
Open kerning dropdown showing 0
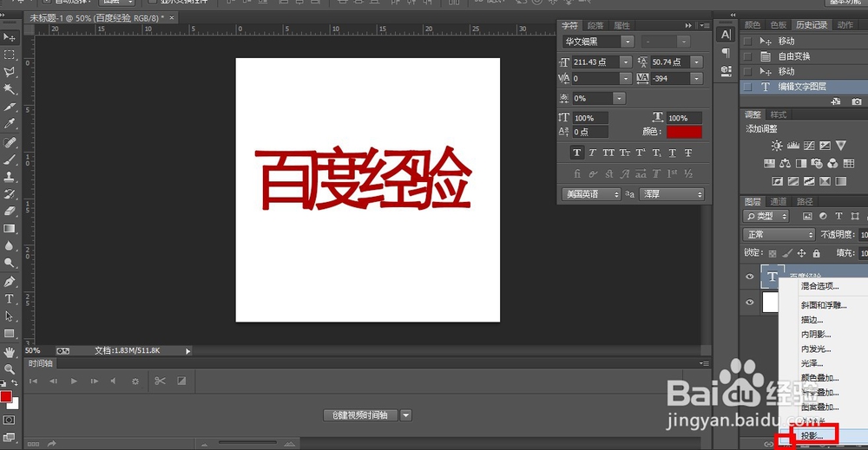(626, 79)
